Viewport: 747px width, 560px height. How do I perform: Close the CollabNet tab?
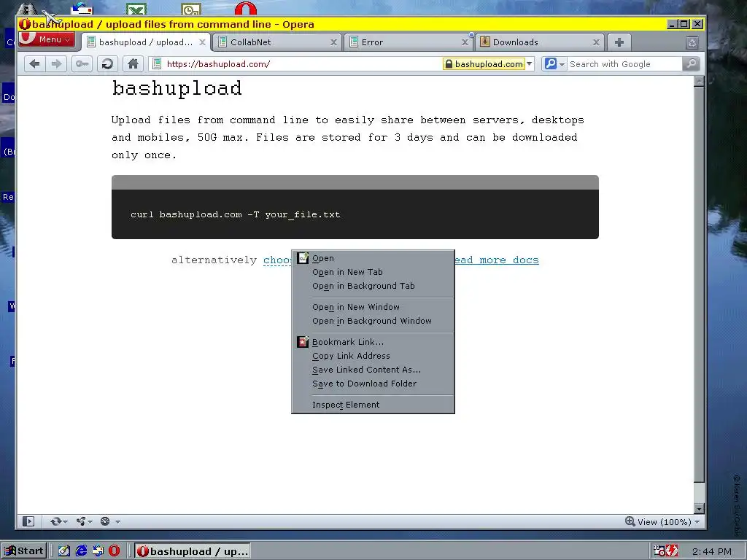click(333, 42)
